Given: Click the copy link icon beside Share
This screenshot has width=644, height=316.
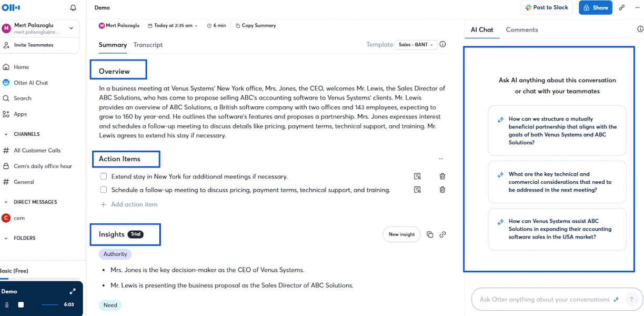Looking at the screenshot, I should point(621,8).
